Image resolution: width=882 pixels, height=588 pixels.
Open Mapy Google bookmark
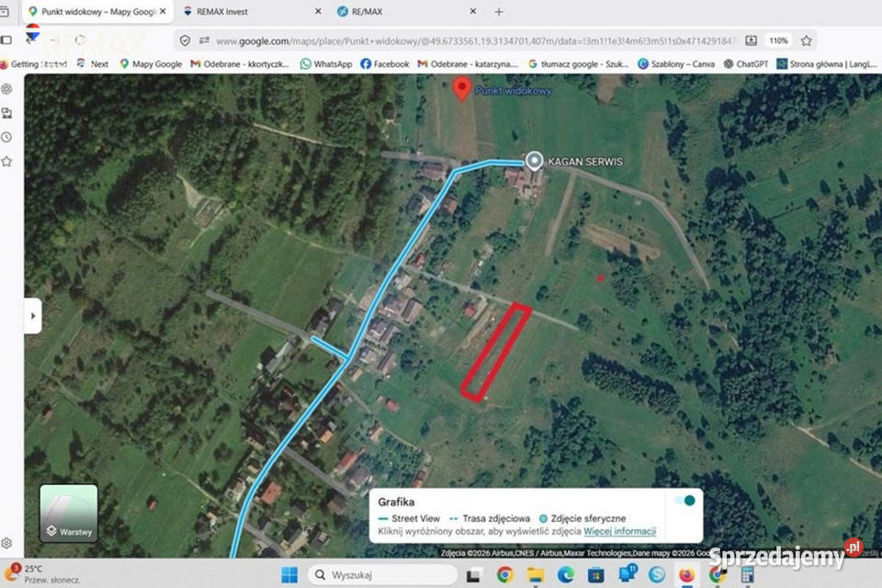(x=151, y=64)
